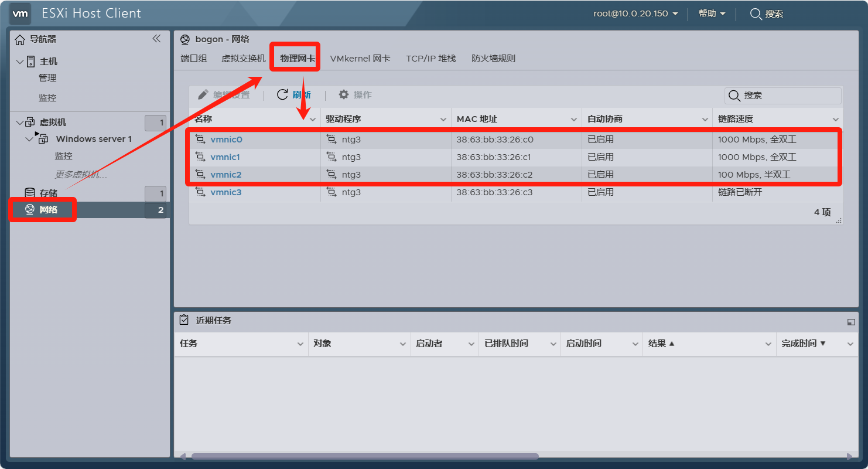The width and height of the screenshot is (868, 469).
Task: Open the vmnic0 adapter link
Action: pos(226,140)
